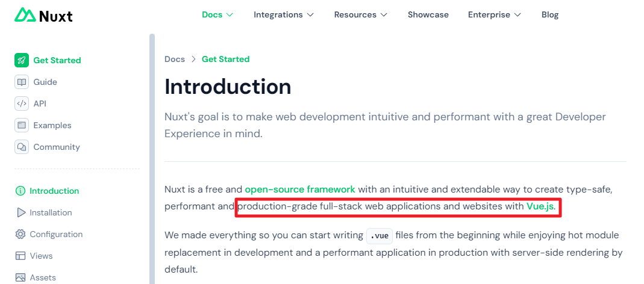Image resolution: width=644 pixels, height=284 pixels.
Task: Click the API code brackets icon
Action: coord(21,104)
